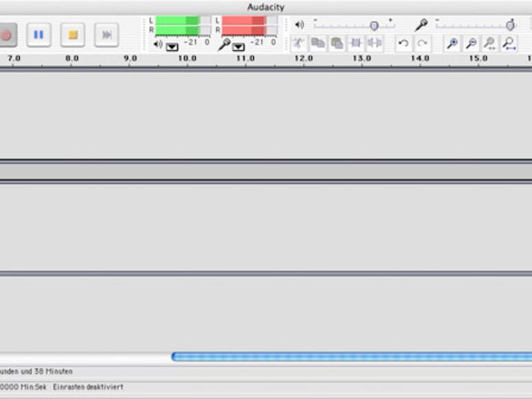
Task: Click the 15.0 mark on the timeline
Action: click(478, 58)
